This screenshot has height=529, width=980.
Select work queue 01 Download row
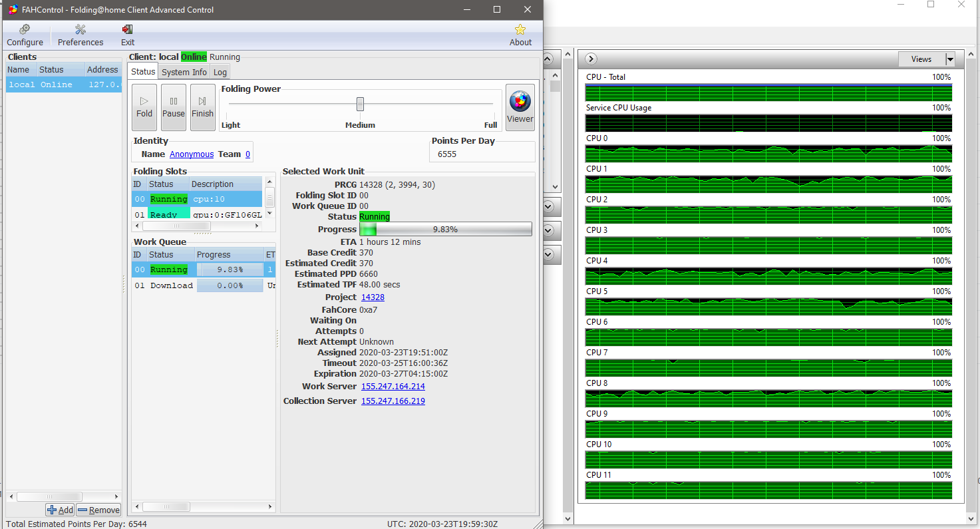pos(204,285)
